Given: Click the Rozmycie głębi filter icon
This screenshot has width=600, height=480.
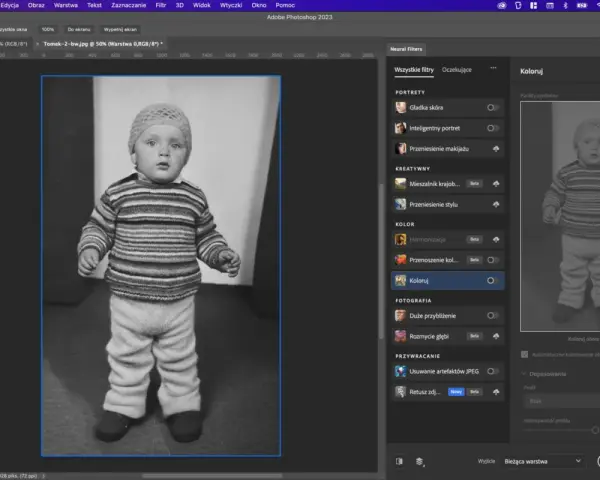Looking at the screenshot, I should (400, 336).
